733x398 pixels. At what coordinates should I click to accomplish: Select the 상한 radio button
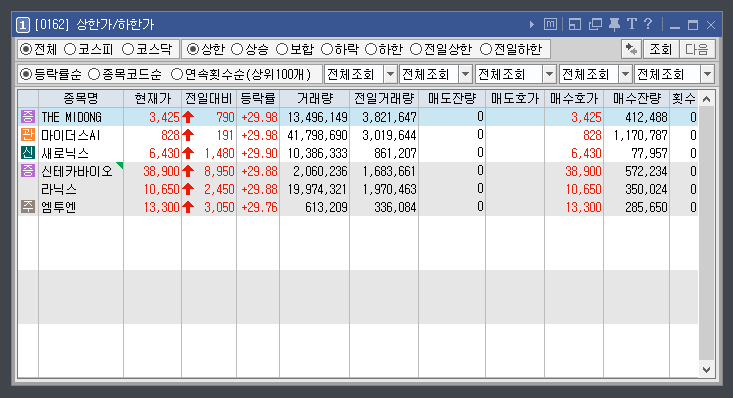(193, 49)
